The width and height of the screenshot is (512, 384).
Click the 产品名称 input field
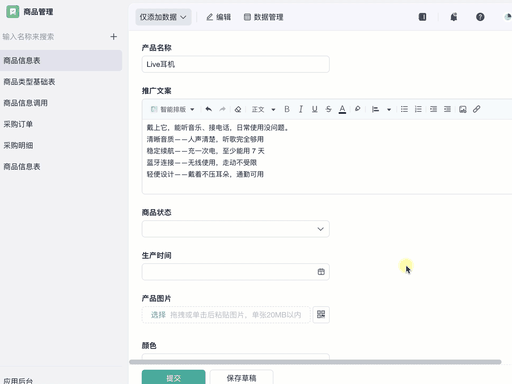coord(236,64)
